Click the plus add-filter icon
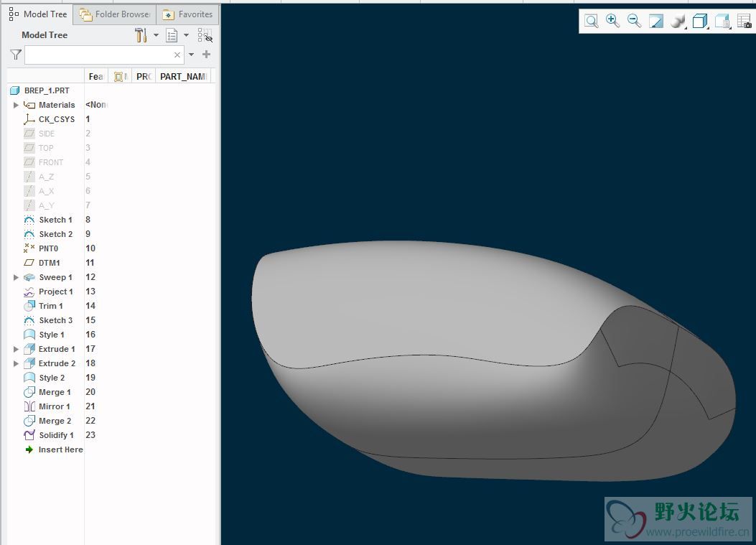Image resolution: width=756 pixels, height=545 pixels. [x=206, y=55]
